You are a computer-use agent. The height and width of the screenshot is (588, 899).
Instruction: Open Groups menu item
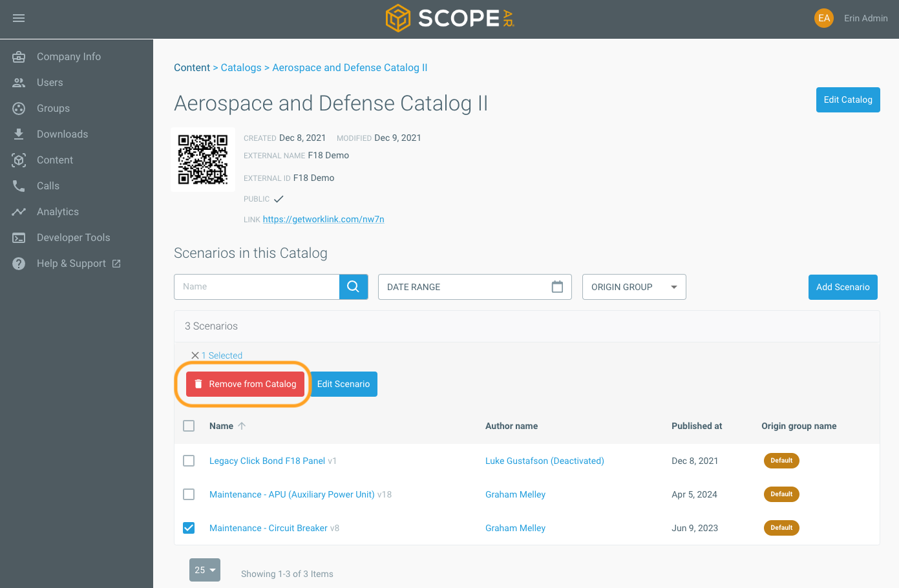[53, 109]
